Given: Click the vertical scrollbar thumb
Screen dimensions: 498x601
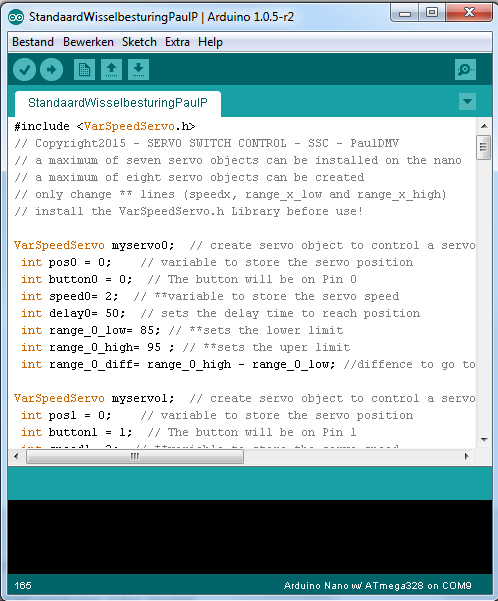Looking at the screenshot, I should click(484, 147).
